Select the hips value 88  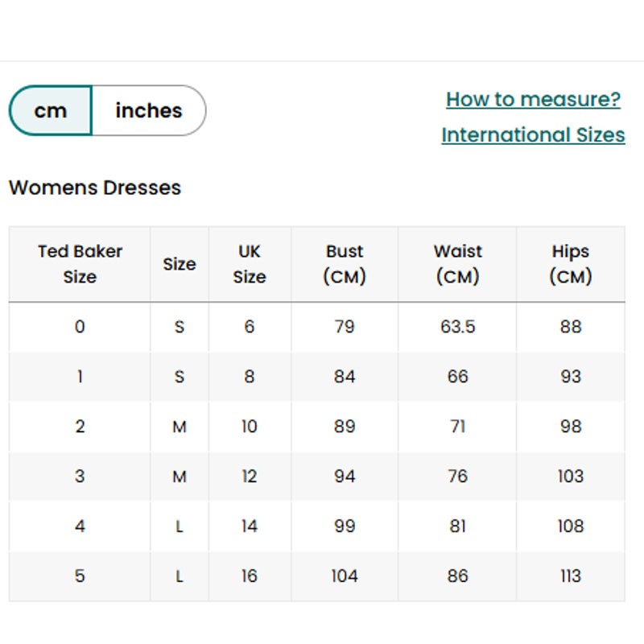pos(571,327)
